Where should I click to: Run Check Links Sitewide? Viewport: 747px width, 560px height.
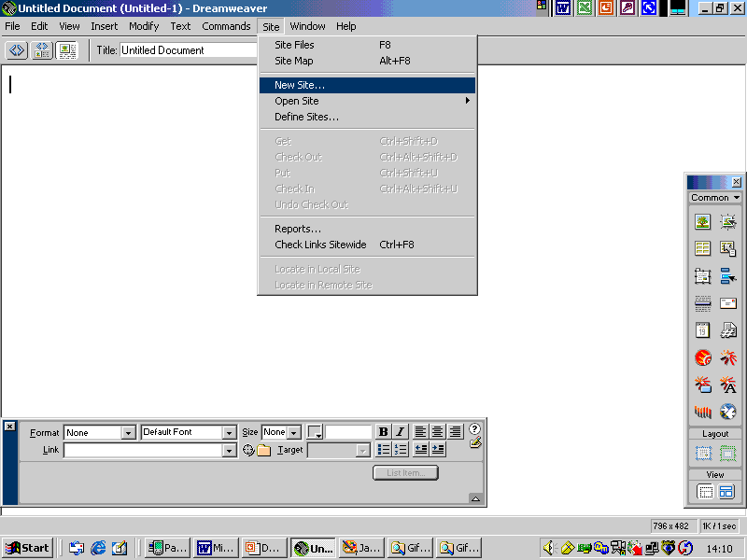pos(367,245)
